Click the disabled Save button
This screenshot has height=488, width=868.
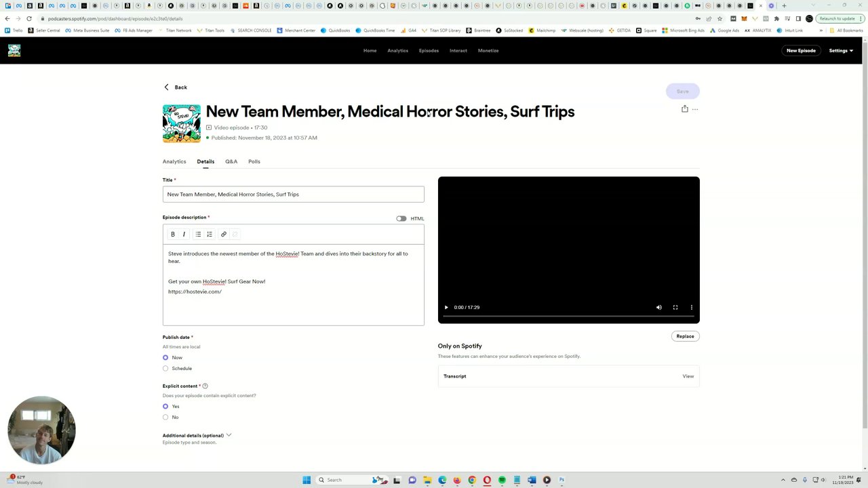683,91
